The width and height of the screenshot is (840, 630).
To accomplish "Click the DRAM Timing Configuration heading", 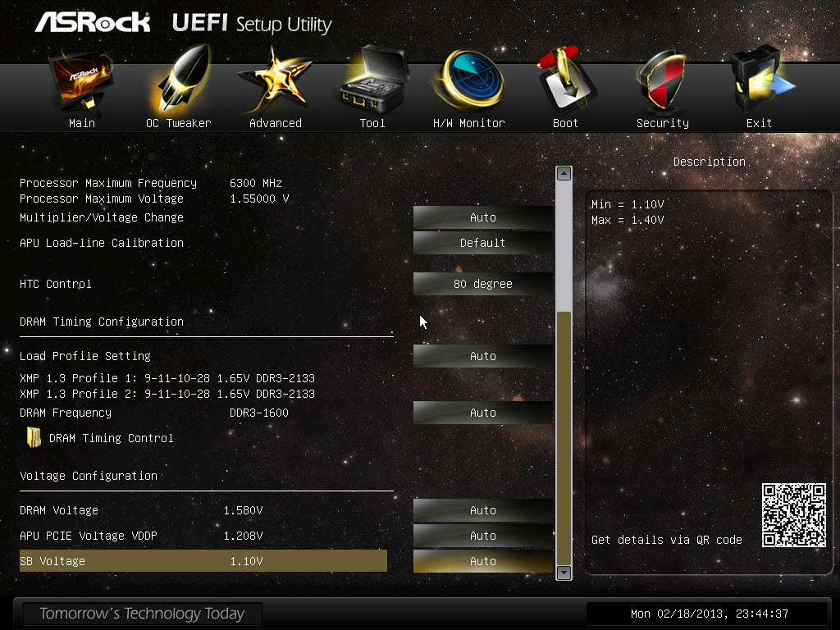I will (101, 322).
